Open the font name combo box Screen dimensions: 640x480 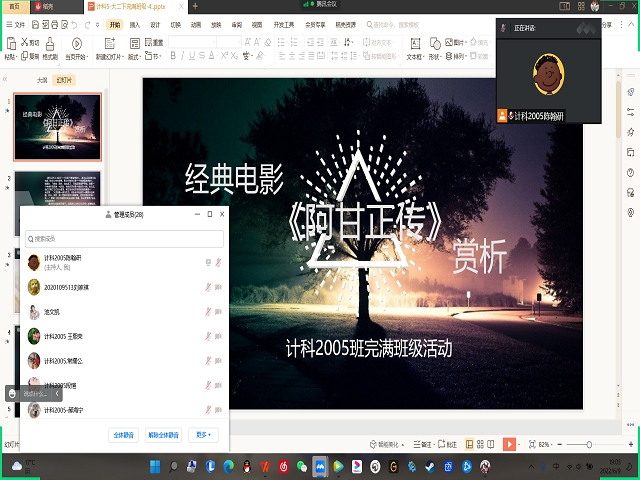[x=192, y=42]
